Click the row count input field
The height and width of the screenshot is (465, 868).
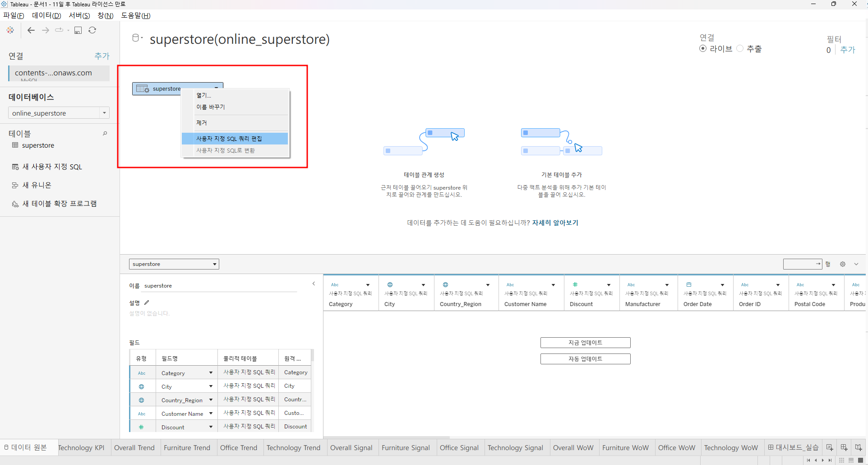coord(803,264)
